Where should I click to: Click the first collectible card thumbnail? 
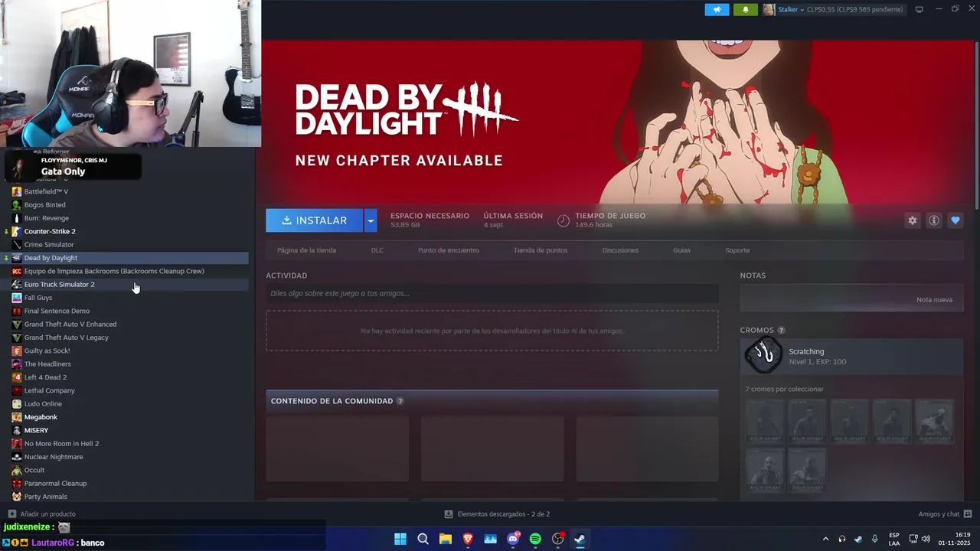(765, 421)
